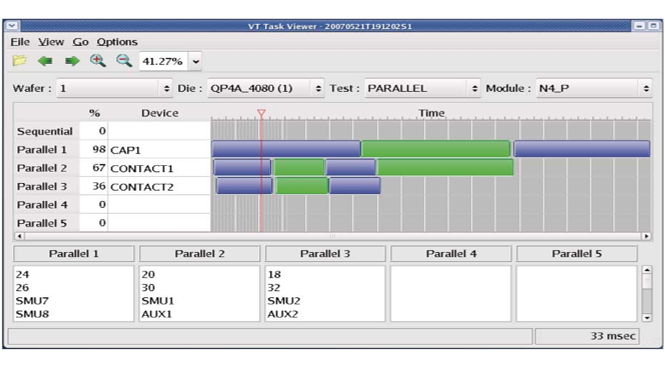The image size is (665, 368).
Task: Click the CONTACT1 device cell
Action: click(x=159, y=168)
